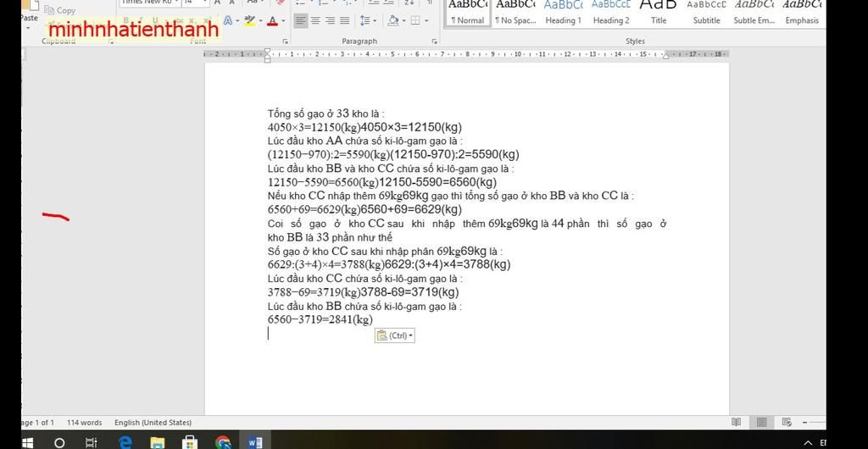This screenshot has width=868, height=449.
Task: Open the Font Color dropdown arrow
Action: coord(283,21)
